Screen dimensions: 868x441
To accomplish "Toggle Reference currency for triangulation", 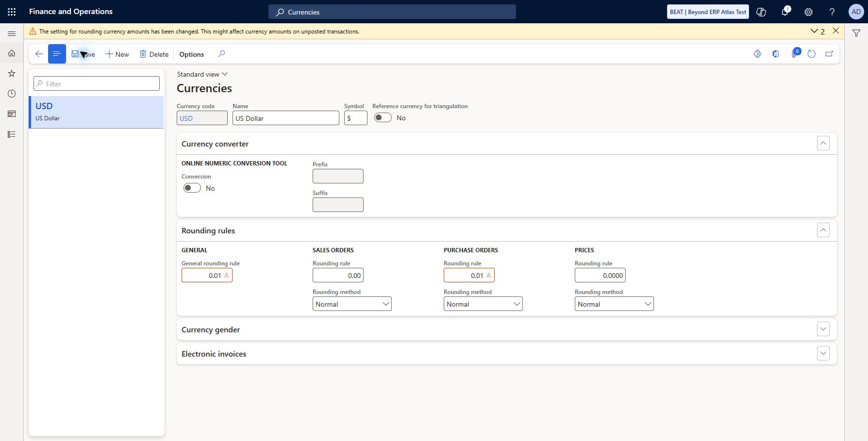I will (x=383, y=118).
